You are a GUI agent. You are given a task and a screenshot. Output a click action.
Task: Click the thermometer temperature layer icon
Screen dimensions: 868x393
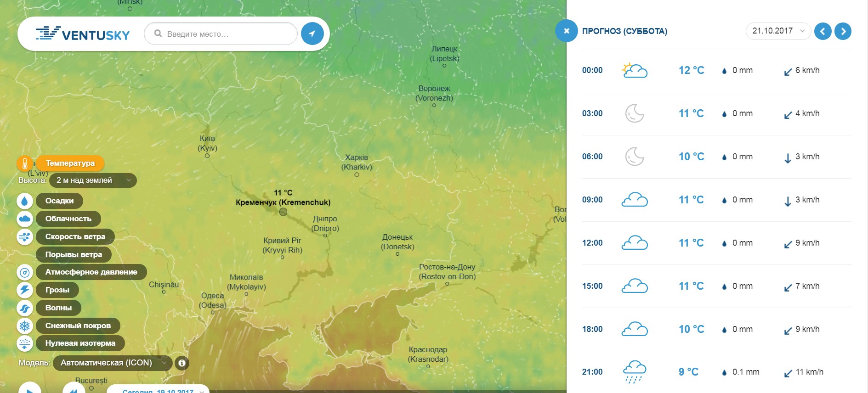pyautogui.click(x=25, y=163)
